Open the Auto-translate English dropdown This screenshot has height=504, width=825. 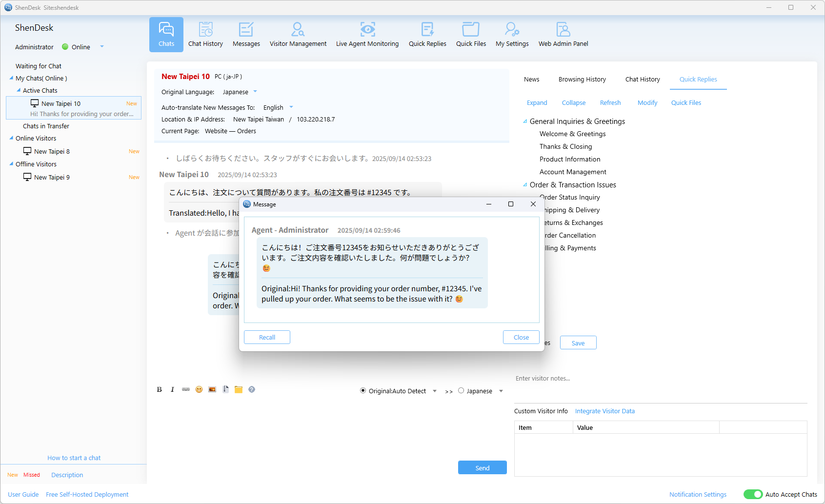[291, 107]
